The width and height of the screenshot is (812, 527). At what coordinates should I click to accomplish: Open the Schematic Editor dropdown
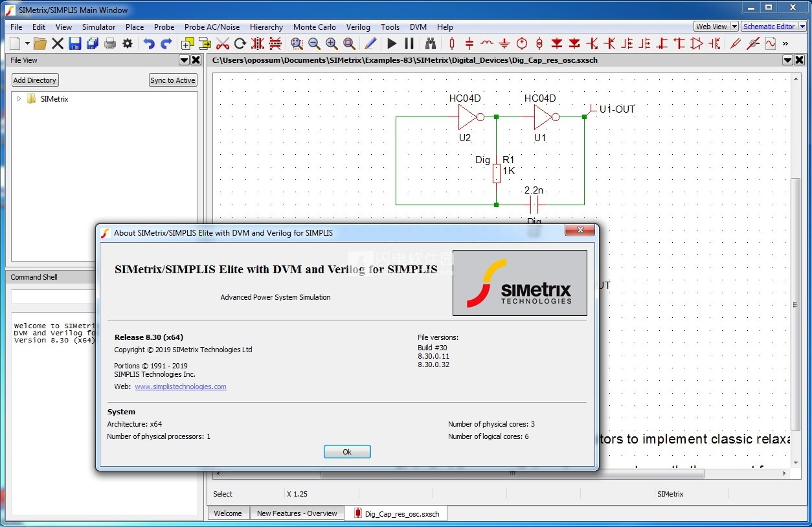click(x=802, y=27)
